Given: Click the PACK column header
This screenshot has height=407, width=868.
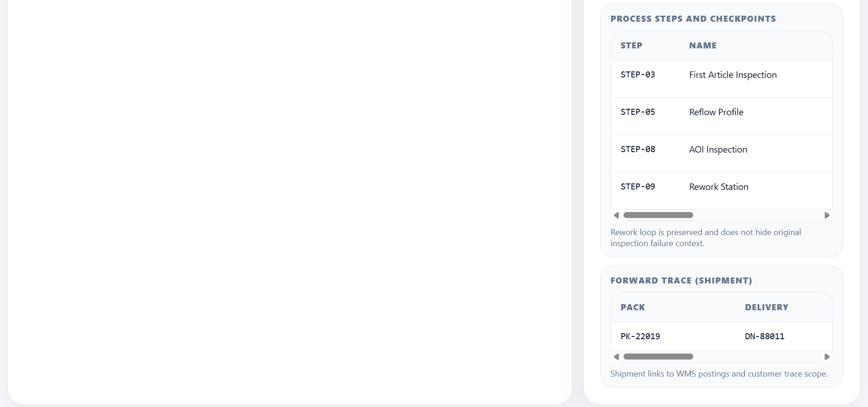Looking at the screenshot, I should point(633,307).
